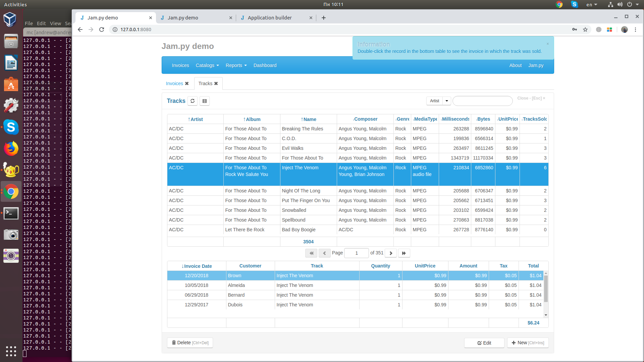This screenshot has width=644, height=362.
Task: Click the Tracks search input field
Action: pos(483,101)
